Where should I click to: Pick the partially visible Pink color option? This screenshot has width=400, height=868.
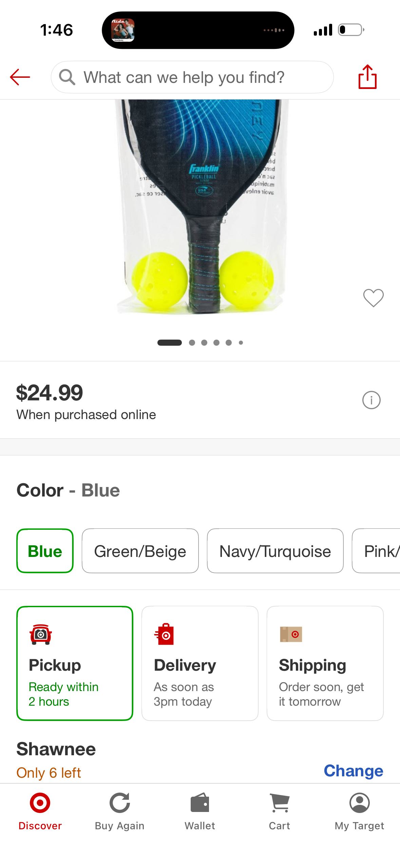point(376,551)
